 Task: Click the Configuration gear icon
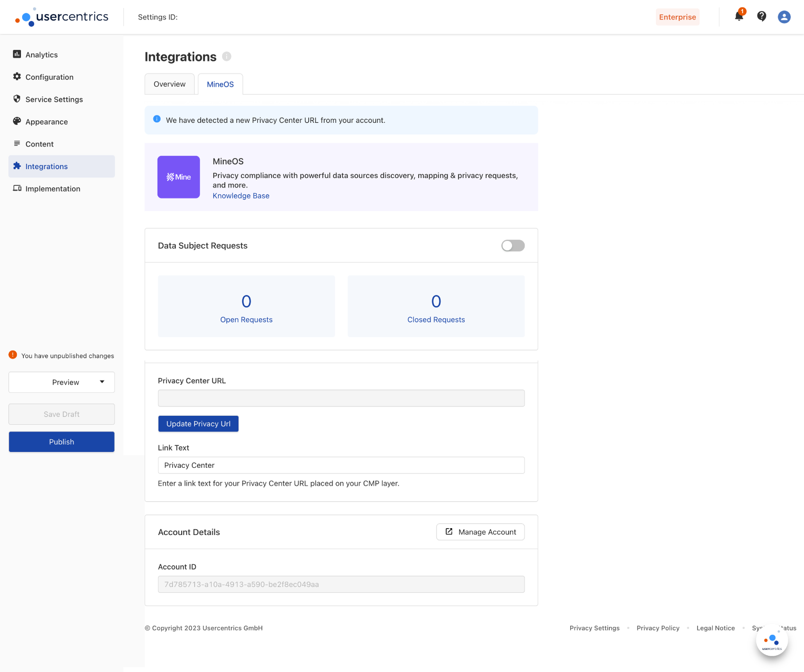coord(17,77)
